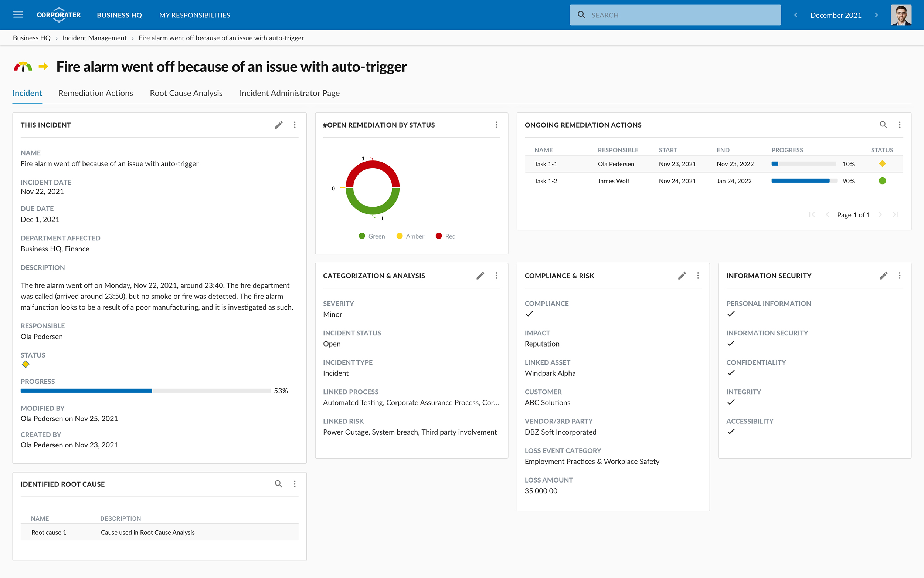924x578 pixels.
Task: Open the user profile avatar
Action: pyautogui.click(x=901, y=15)
